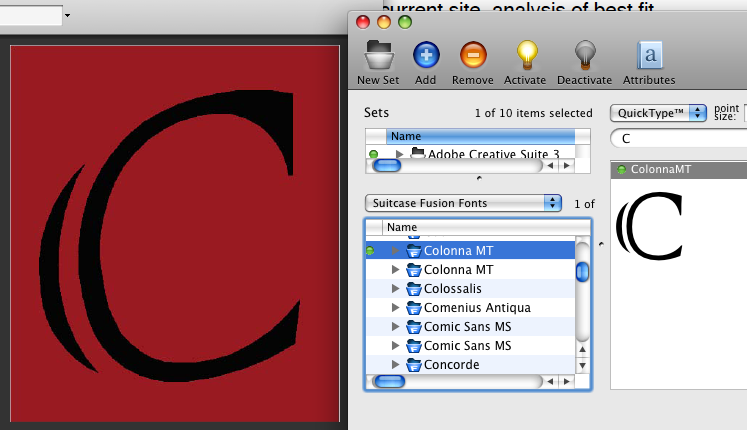Image resolution: width=747 pixels, height=430 pixels.
Task: Click the New Set toolbar icon
Action: pos(379,56)
